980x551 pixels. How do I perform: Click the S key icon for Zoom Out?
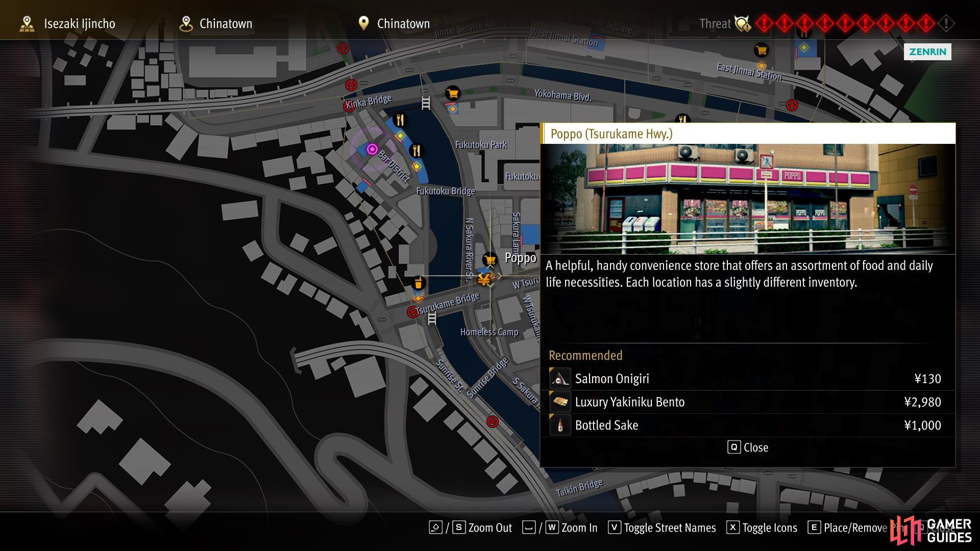pos(459,528)
